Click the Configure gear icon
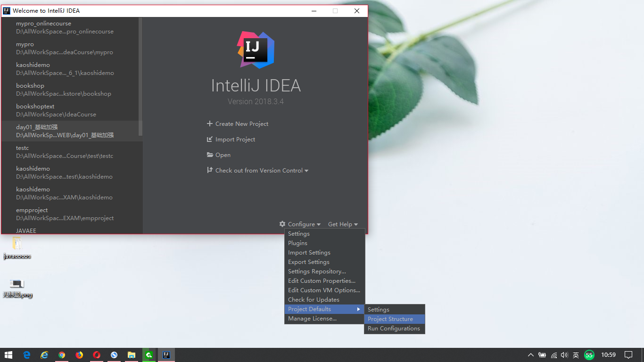Screen dimensions: 644x362 point(282,224)
